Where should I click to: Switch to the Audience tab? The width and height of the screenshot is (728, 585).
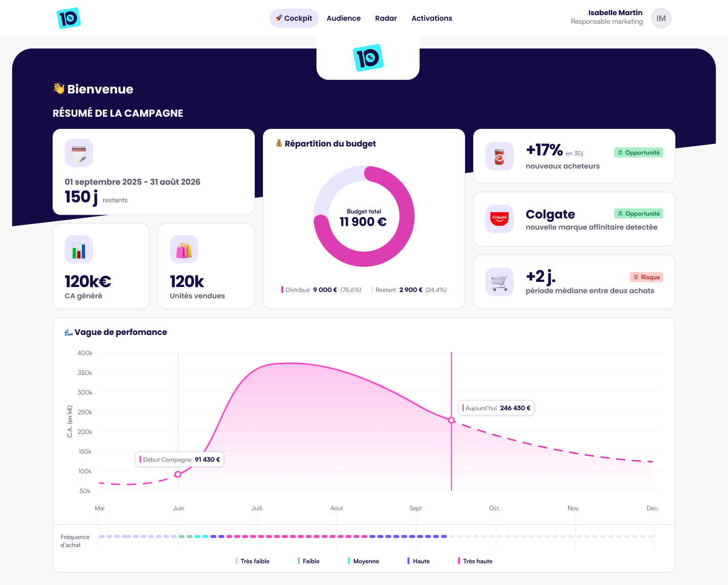tap(343, 18)
